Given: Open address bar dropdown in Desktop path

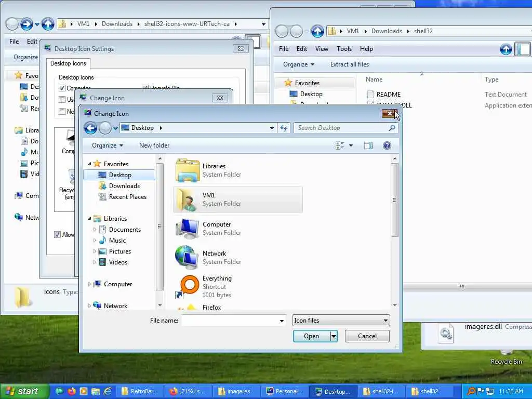Looking at the screenshot, I should tap(272, 128).
